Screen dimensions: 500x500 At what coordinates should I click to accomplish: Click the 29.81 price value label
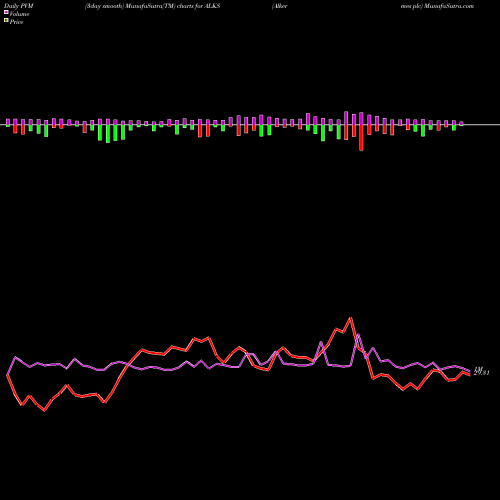click(x=481, y=373)
